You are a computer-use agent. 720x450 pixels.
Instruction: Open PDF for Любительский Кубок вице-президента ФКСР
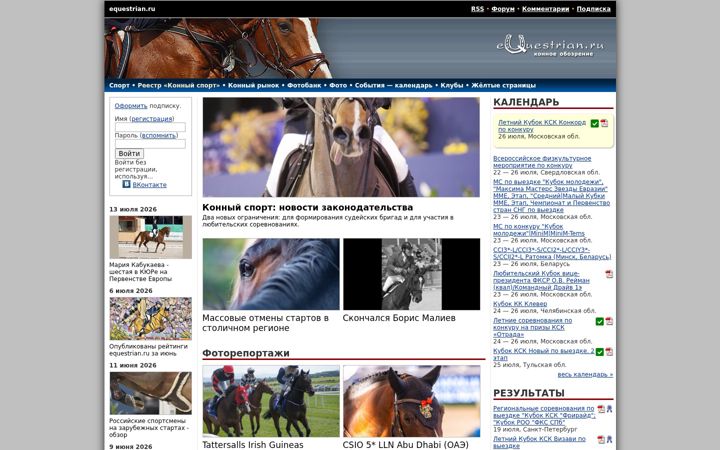609,274
